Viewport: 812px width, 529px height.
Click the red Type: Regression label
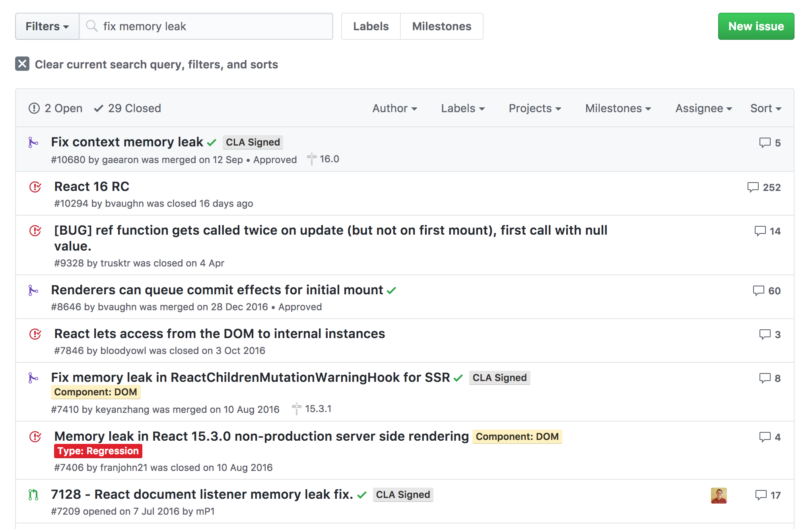[x=98, y=451]
